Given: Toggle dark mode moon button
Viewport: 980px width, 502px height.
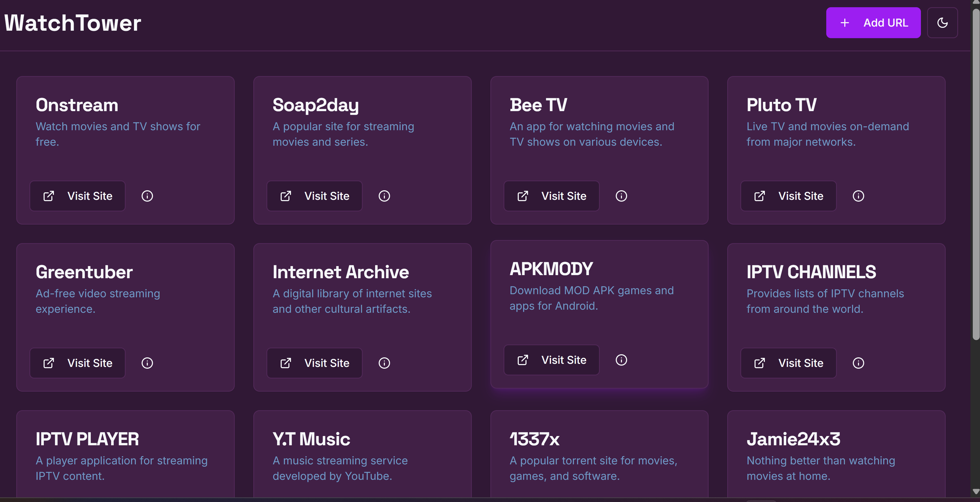Looking at the screenshot, I should click(942, 23).
